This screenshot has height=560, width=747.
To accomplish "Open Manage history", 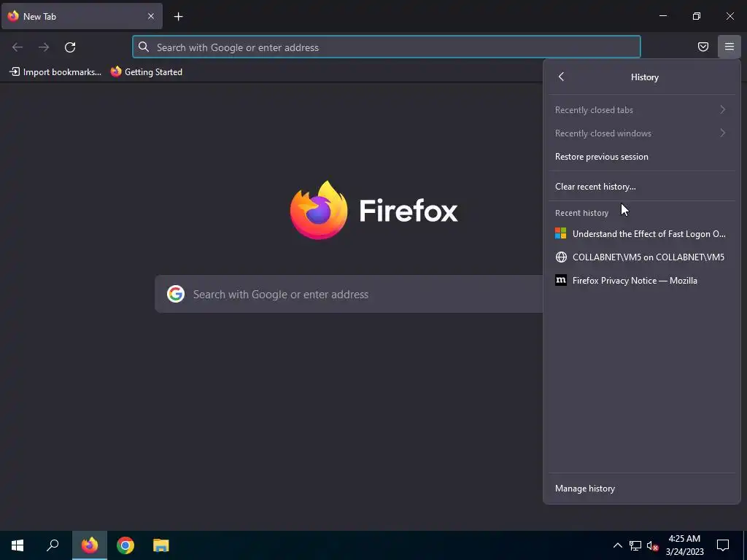I will coord(642,489).
